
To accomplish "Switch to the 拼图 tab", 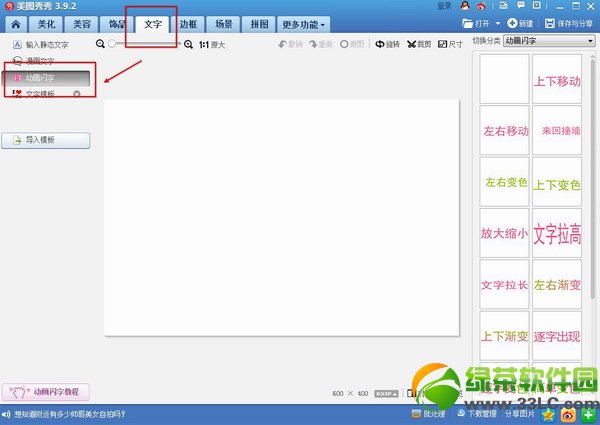I will 259,24.
